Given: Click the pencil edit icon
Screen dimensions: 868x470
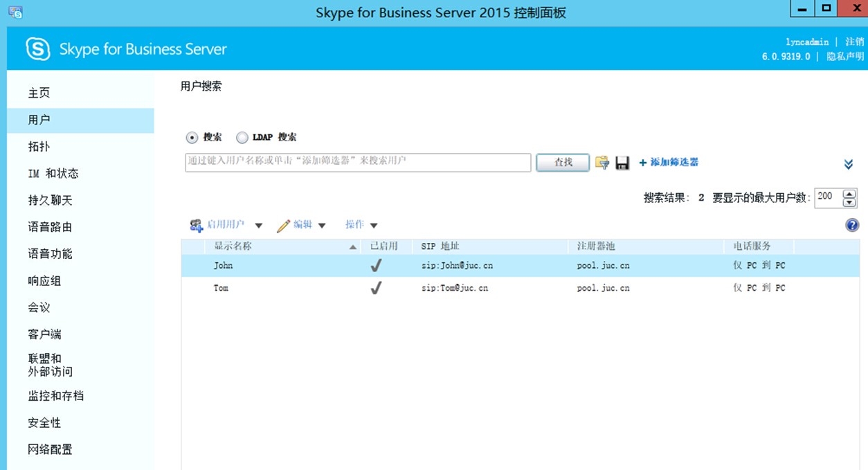Looking at the screenshot, I should coord(283,226).
